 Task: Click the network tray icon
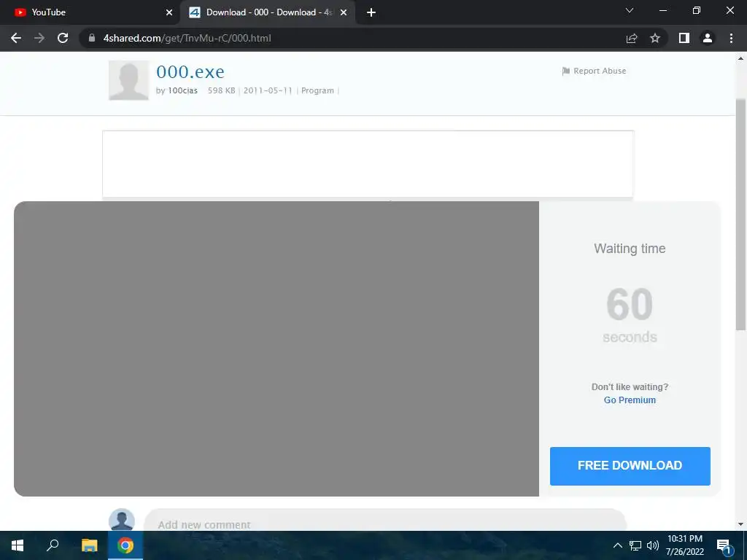point(635,545)
